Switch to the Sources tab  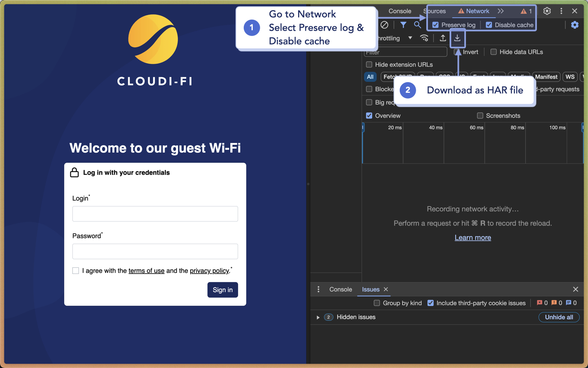click(435, 11)
